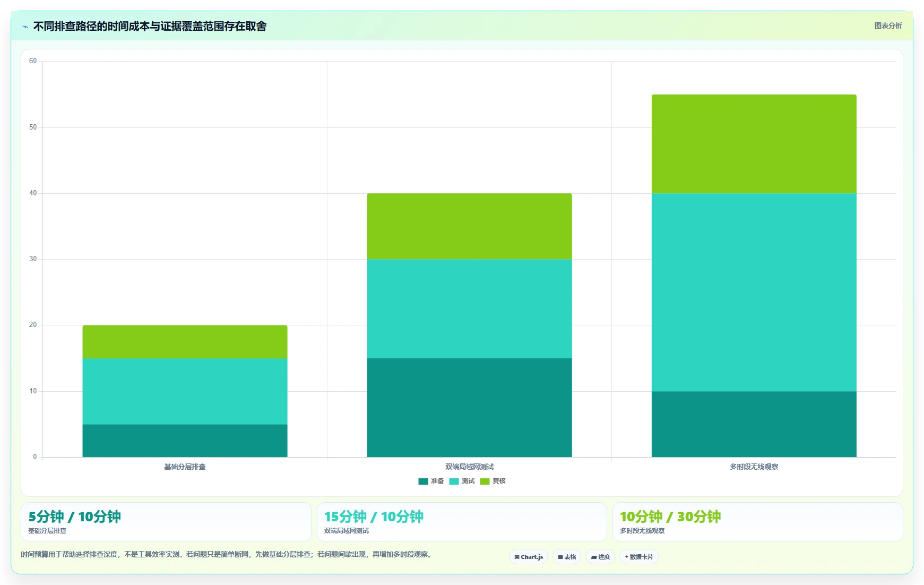Click the dark teal 准备 segment of 多时段无线观察 bar

754,424
